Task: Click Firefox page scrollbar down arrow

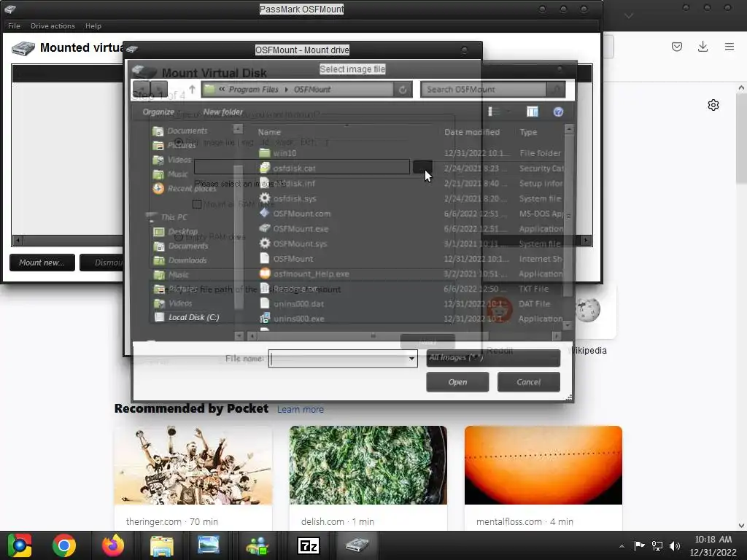Action: pos(741,526)
